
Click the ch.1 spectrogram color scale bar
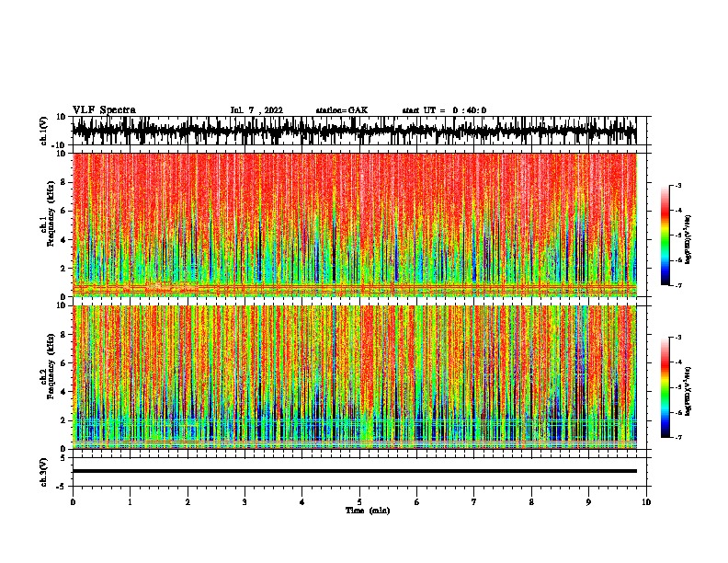[x=665, y=236]
